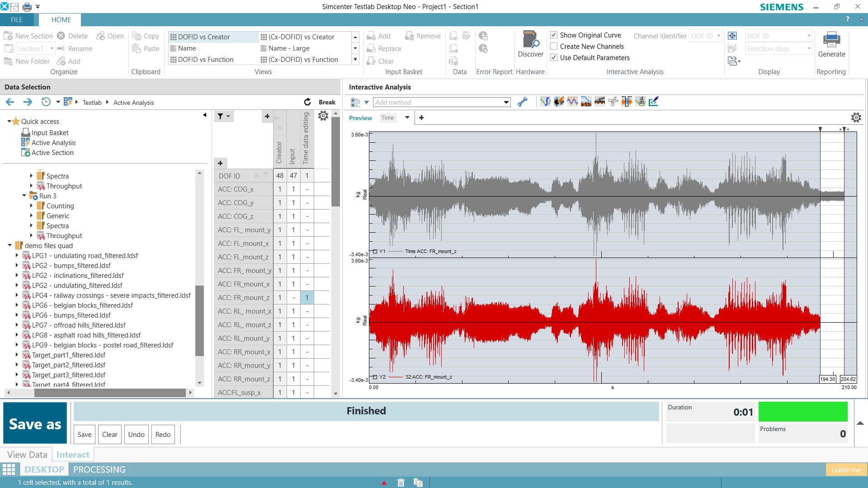Click the refresh icon beside Break
Image resolution: width=868 pixels, height=488 pixels.
(x=307, y=102)
